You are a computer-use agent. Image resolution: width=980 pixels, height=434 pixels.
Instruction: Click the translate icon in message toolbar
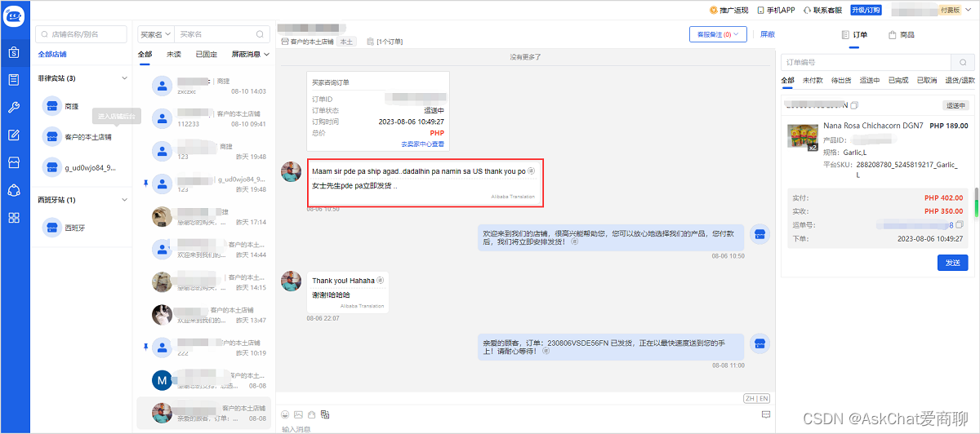tap(324, 414)
